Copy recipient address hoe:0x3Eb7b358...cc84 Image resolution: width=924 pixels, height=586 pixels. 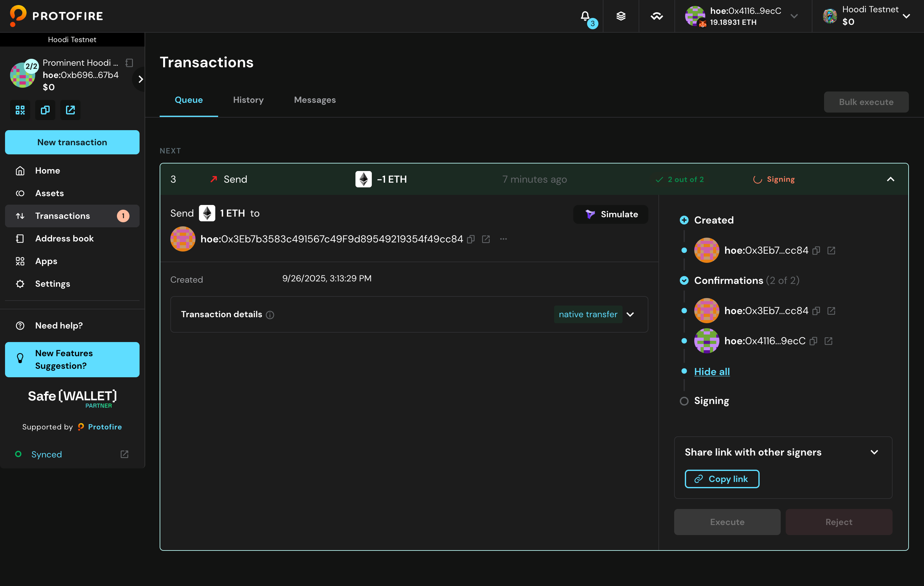(471, 239)
